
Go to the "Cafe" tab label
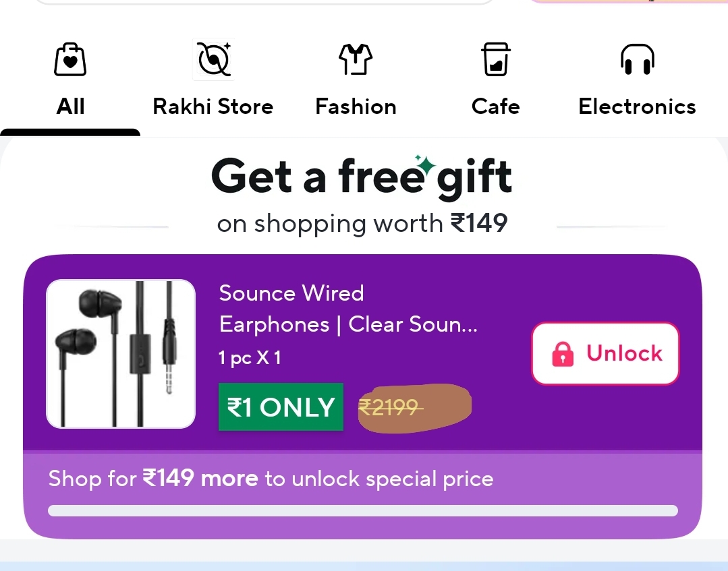click(495, 107)
